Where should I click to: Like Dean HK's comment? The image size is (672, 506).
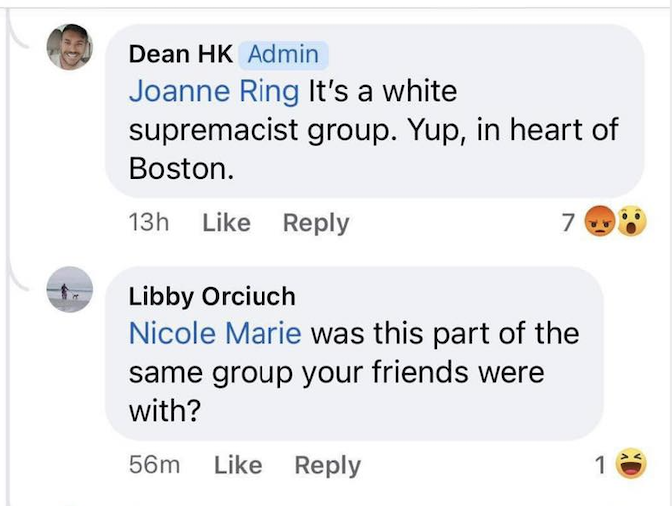[x=226, y=223]
